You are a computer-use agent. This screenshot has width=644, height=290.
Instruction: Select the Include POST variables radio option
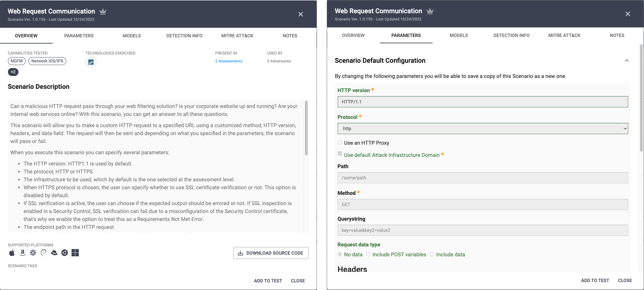[x=368, y=254]
